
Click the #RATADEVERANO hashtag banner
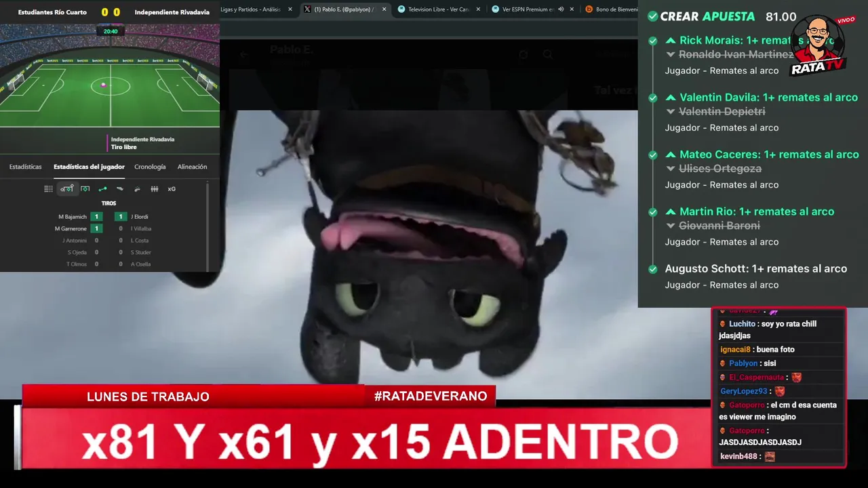[431, 396]
